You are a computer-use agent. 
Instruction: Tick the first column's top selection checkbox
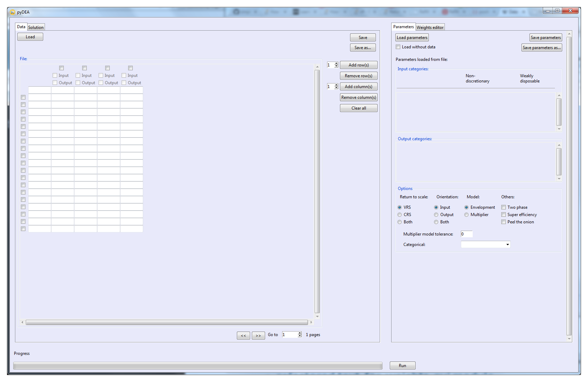pyautogui.click(x=61, y=68)
